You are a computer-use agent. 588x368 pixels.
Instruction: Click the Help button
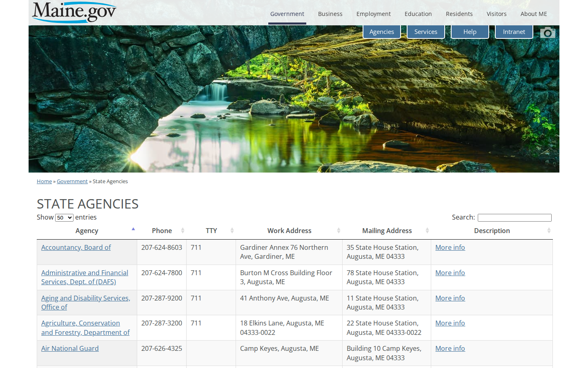coord(470,32)
